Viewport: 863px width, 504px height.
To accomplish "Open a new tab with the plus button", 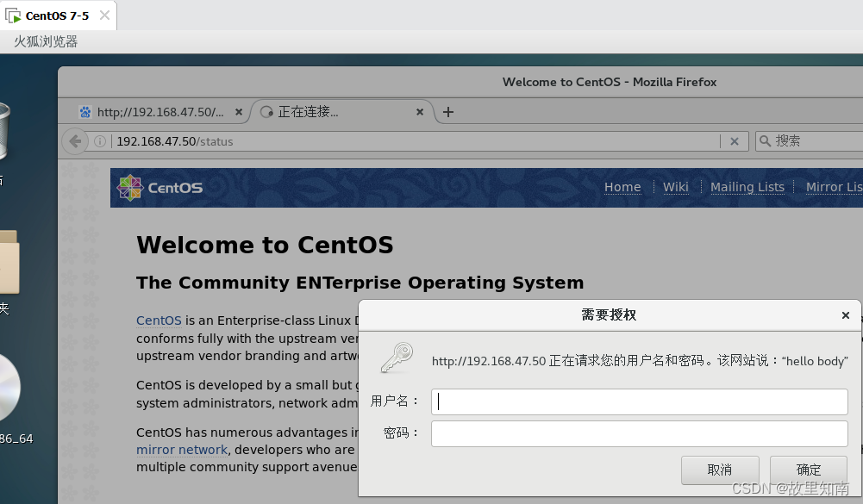I will tap(448, 112).
